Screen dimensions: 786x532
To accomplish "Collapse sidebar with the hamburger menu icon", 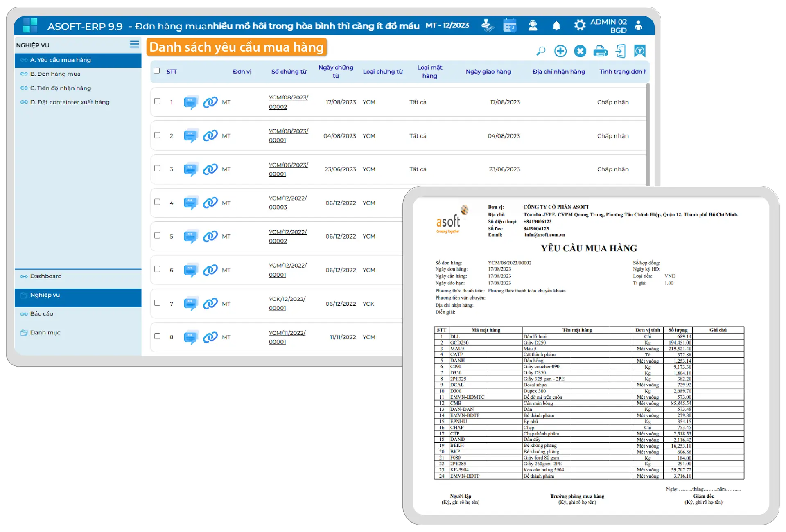I will (x=134, y=44).
